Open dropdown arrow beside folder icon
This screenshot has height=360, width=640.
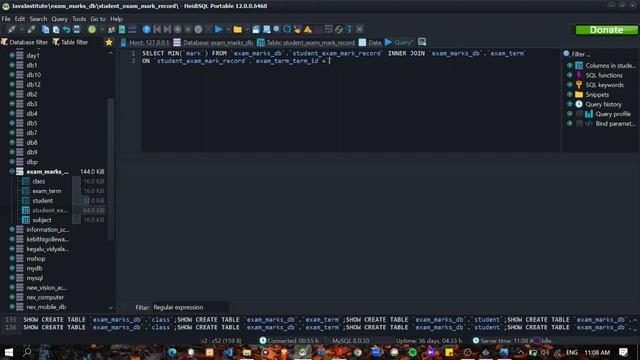247,29
